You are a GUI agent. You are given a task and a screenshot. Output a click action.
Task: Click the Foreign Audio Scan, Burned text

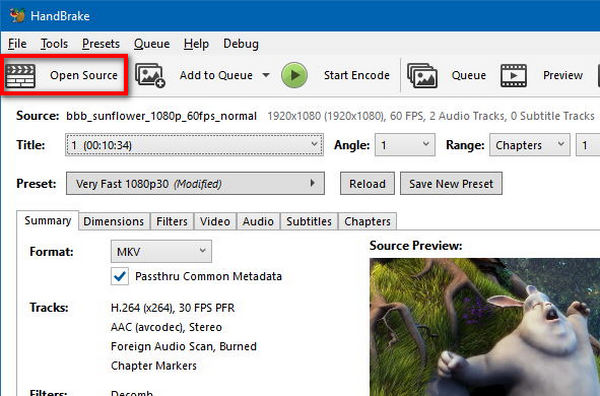(184, 346)
